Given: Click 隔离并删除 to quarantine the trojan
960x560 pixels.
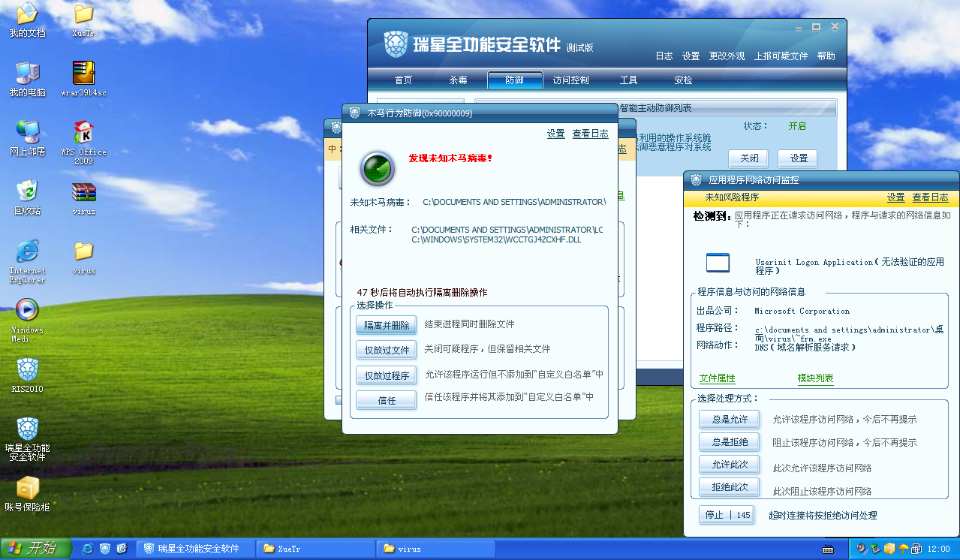Looking at the screenshot, I should point(387,325).
